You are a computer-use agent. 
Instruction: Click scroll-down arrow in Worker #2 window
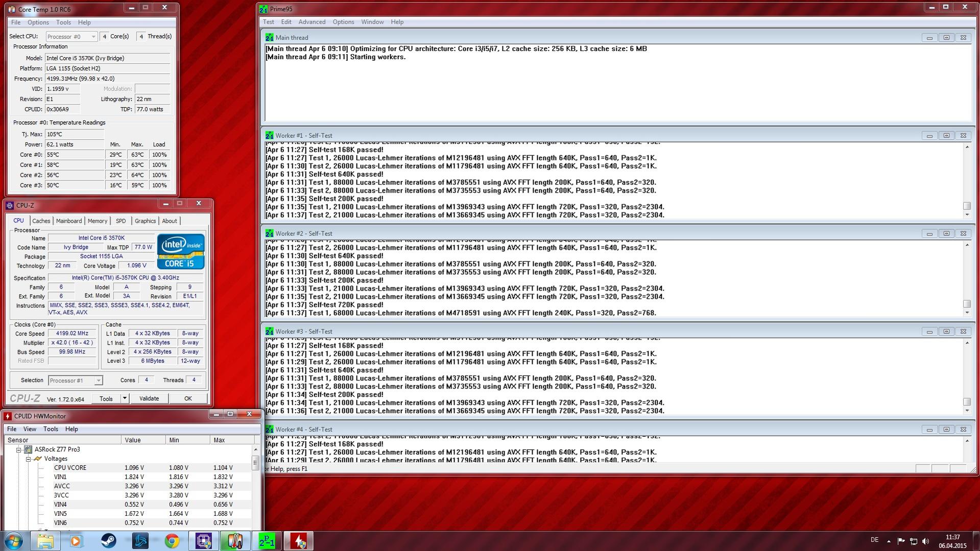(x=967, y=313)
